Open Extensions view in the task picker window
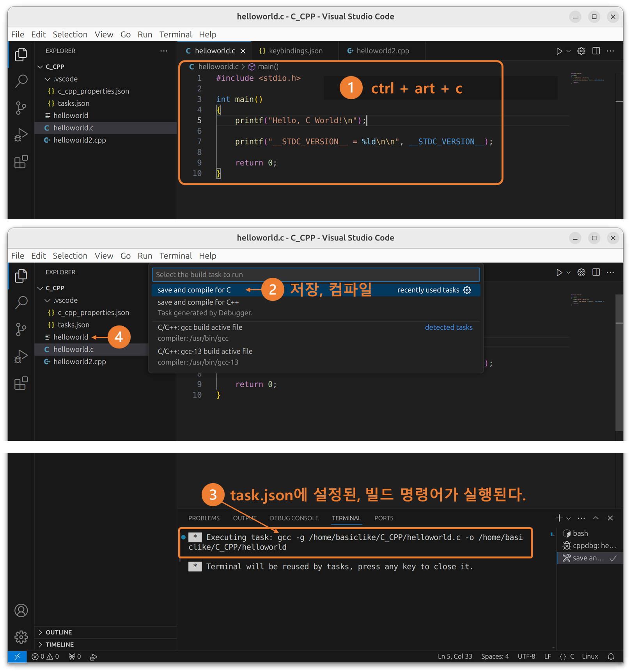 click(x=21, y=383)
